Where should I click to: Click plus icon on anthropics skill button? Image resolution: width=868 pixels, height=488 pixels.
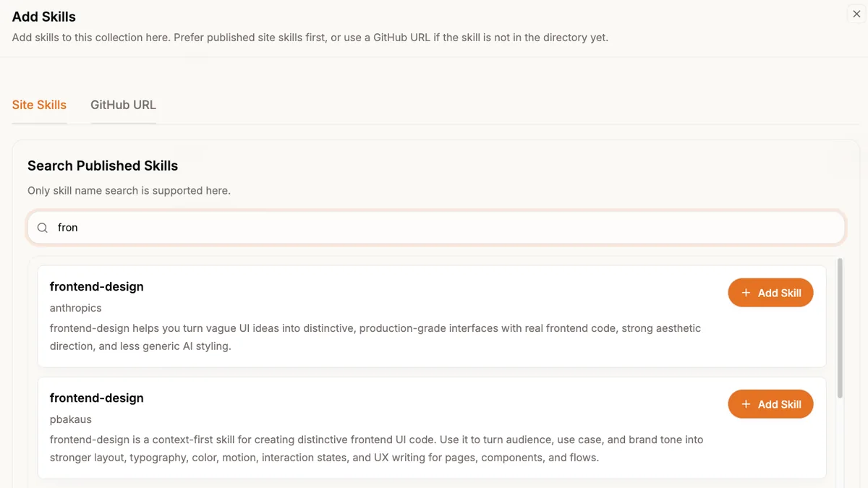(746, 293)
